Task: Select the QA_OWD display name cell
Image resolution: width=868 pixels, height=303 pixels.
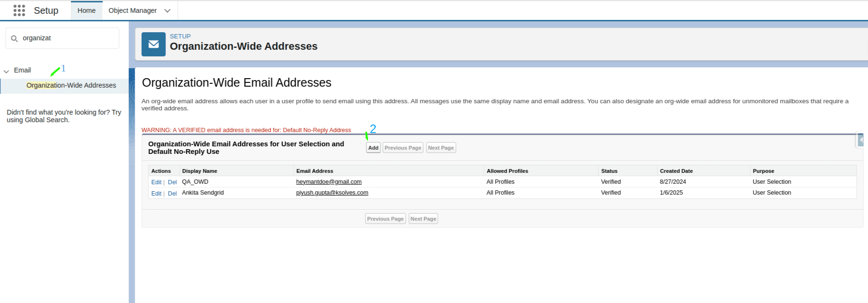Action: click(195, 182)
